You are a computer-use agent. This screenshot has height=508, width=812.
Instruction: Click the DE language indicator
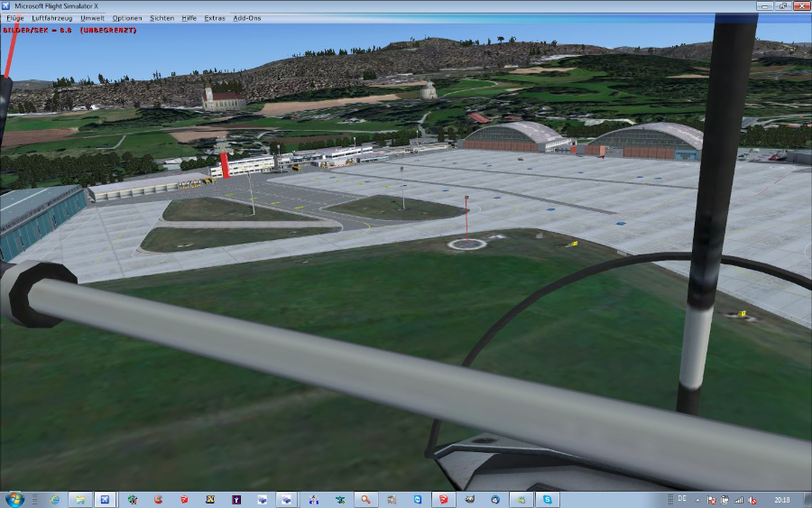(x=682, y=499)
